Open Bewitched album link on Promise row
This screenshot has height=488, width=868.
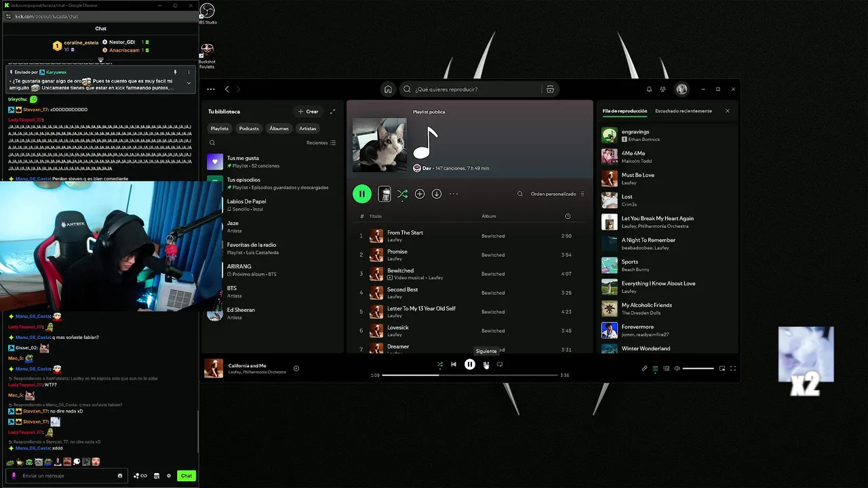[x=493, y=255]
